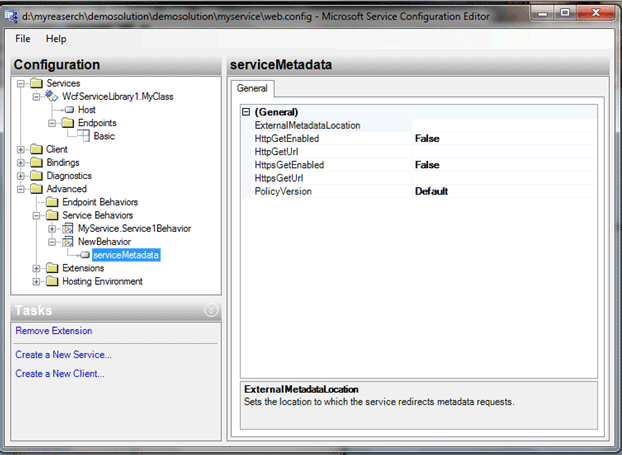Click the Remove Extension link
This screenshot has height=455, width=622.
pos(54,330)
